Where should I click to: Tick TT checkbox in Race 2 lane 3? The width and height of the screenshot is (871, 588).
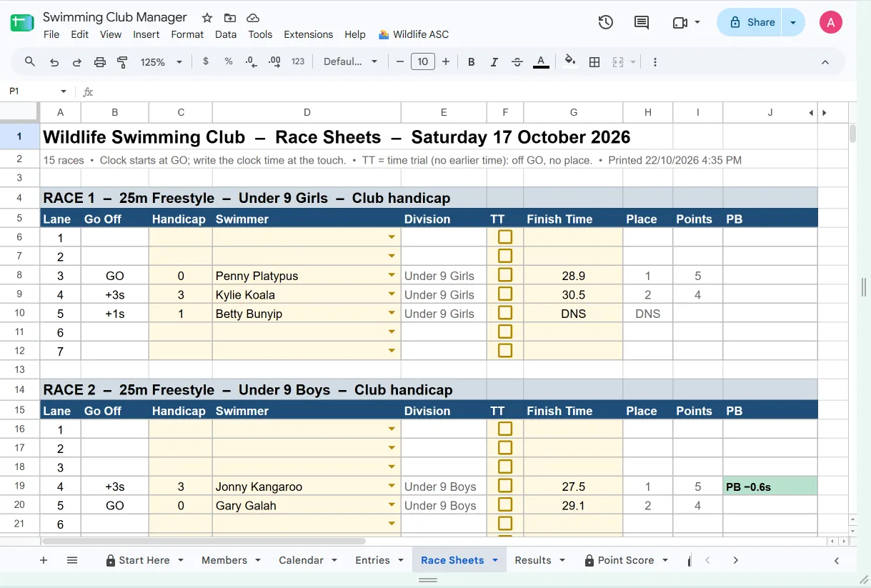coord(505,467)
